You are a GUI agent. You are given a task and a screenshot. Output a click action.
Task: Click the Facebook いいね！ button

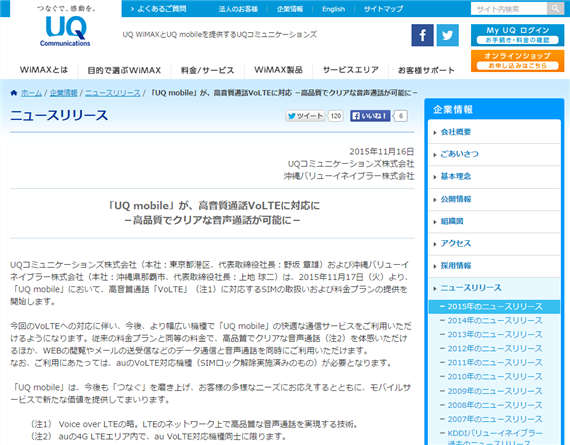370,116
